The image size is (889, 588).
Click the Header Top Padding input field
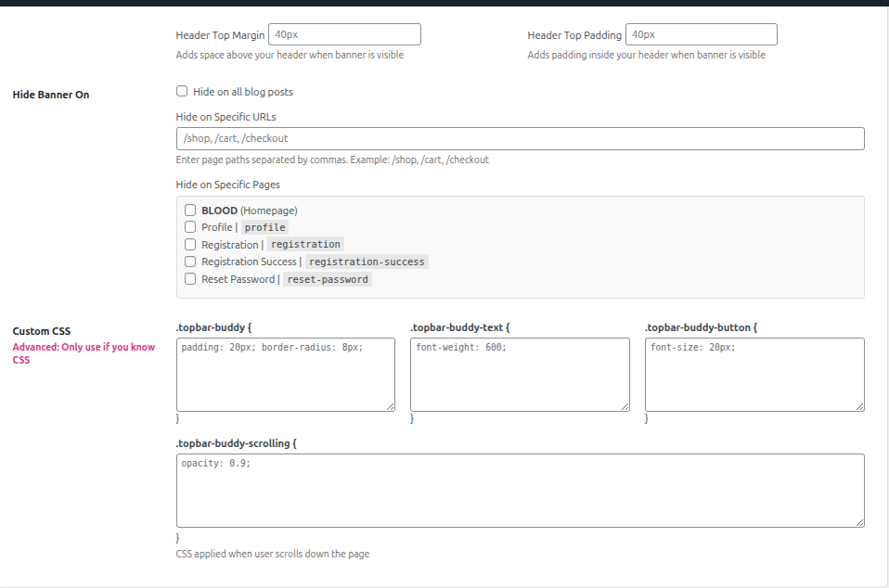pyautogui.click(x=701, y=33)
